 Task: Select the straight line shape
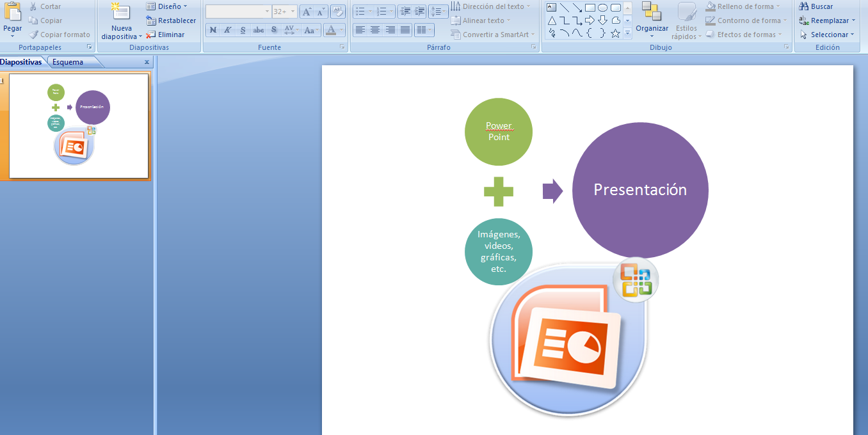565,8
